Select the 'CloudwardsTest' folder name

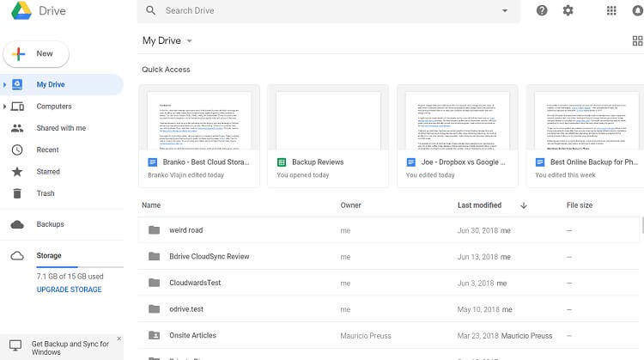pyautogui.click(x=195, y=283)
